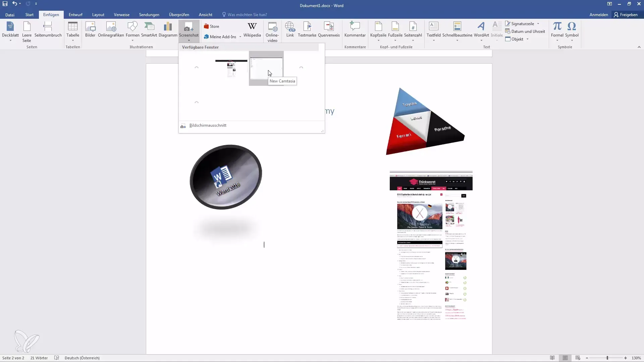Click the zoom out minus button

pyautogui.click(x=587, y=358)
